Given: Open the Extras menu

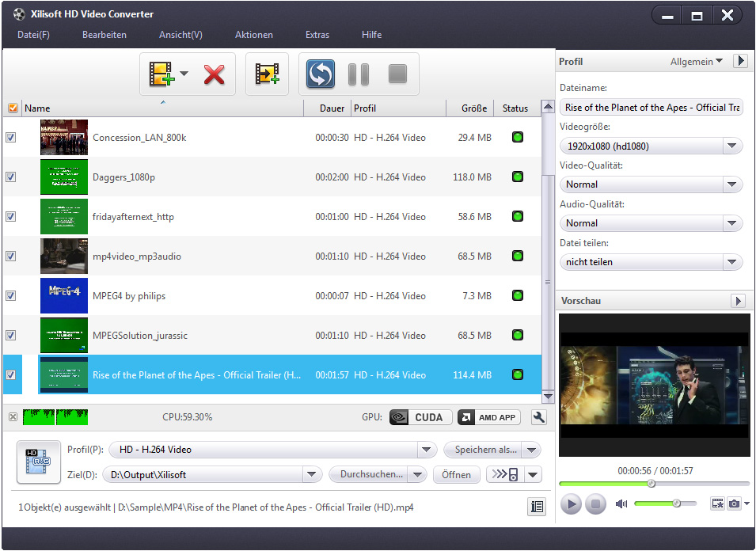Looking at the screenshot, I should (317, 35).
